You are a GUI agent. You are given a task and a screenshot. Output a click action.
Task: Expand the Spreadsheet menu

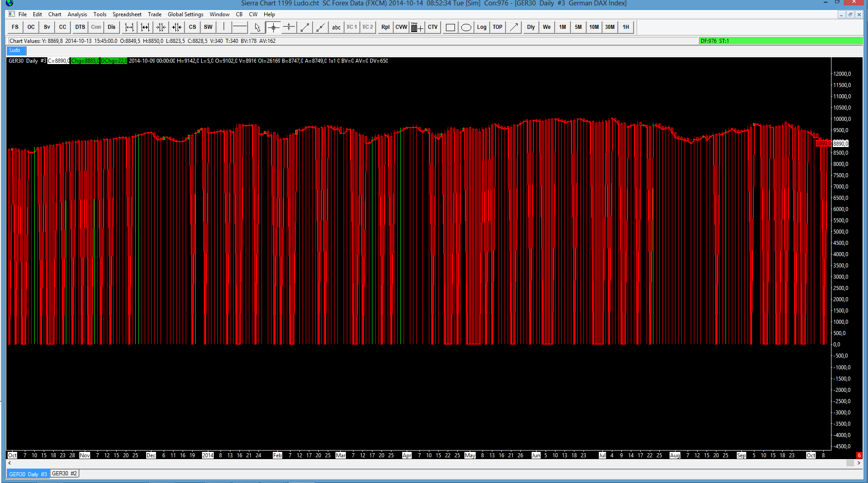click(127, 14)
